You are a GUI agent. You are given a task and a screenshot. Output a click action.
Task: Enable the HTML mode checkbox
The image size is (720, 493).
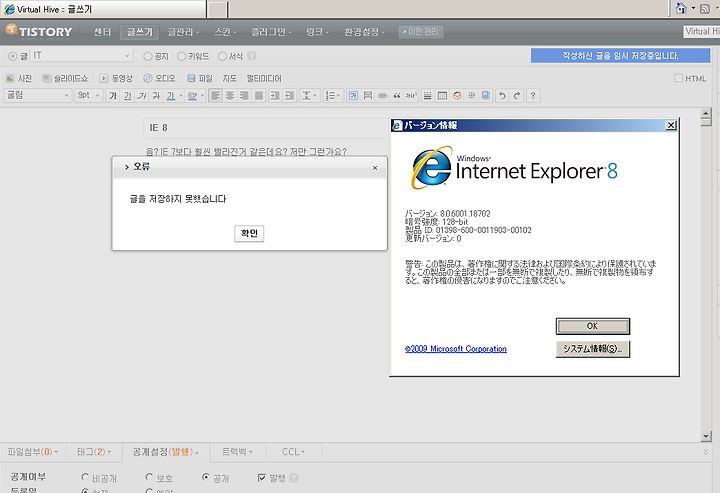(x=678, y=78)
